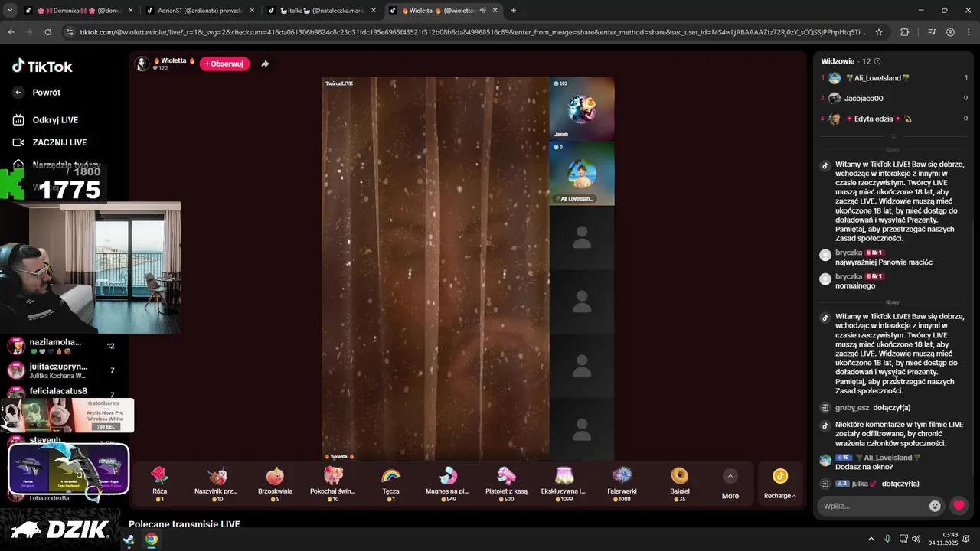980x551 pixels.
Task: Open Steam from taskbar
Action: (129, 539)
